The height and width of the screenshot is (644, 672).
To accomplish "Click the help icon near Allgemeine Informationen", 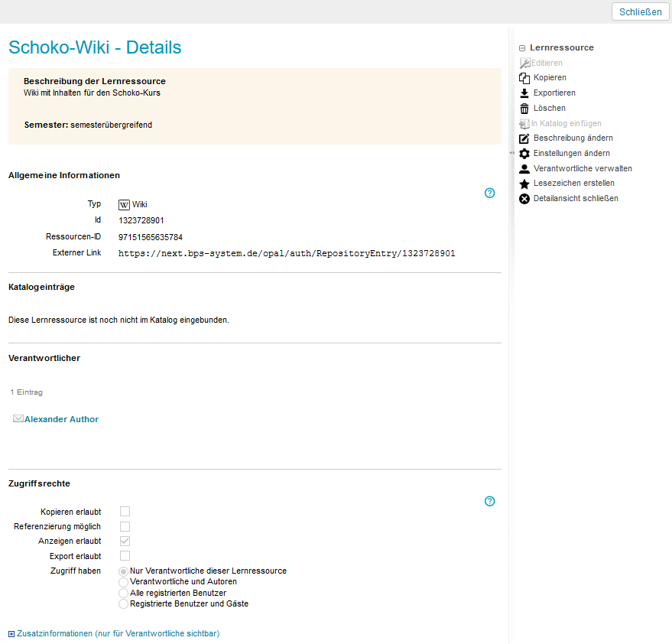I will click(489, 193).
